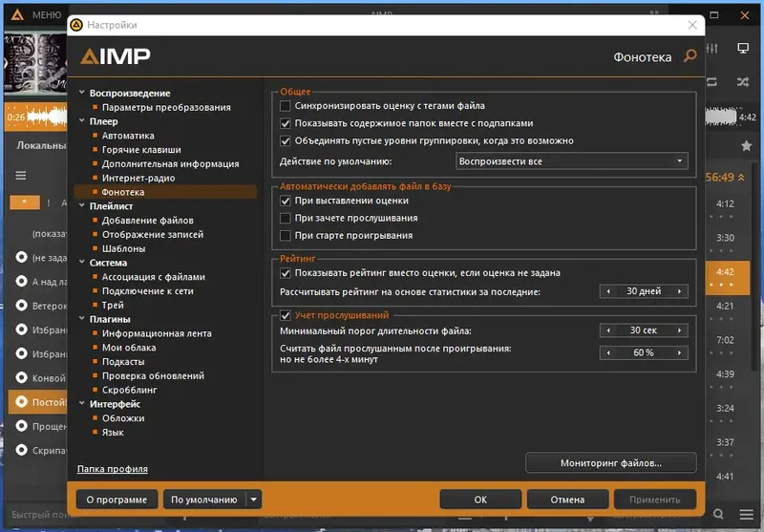The image size is (764, 532).
Task: Enable При старте проигрывания checkbox
Action: coord(285,236)
